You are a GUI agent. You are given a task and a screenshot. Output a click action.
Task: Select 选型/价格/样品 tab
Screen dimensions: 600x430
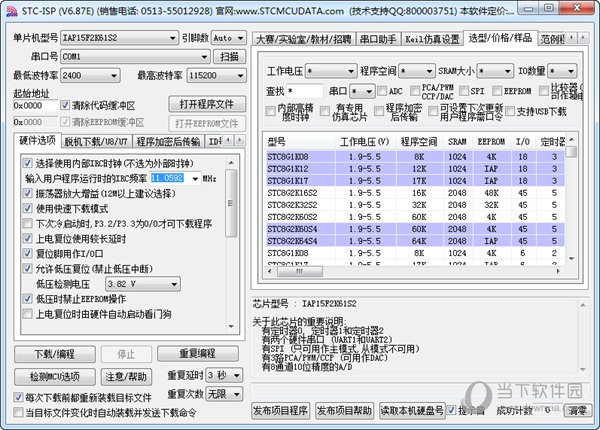click(500, 38)
